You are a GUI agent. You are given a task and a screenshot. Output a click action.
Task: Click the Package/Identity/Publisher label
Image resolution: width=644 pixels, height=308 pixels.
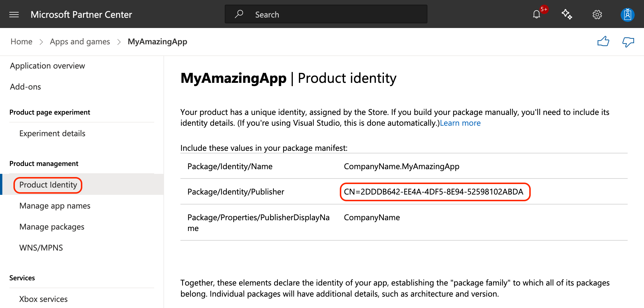[x=236, y=192]
